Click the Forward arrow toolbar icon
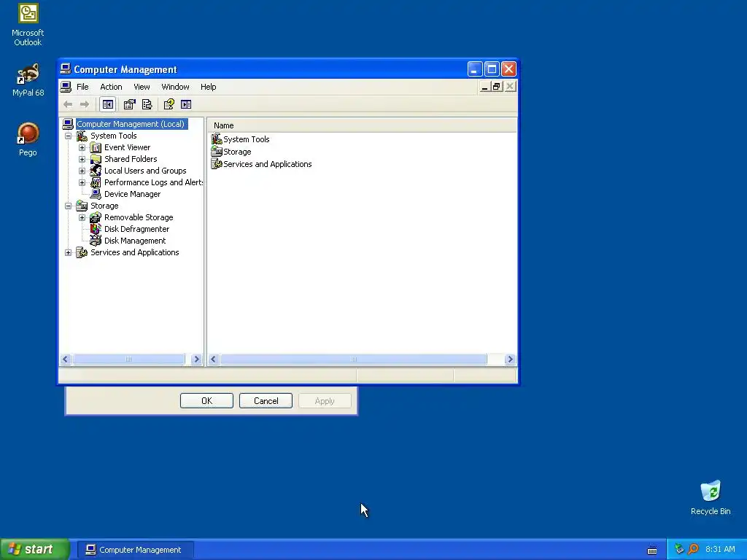This screenshot has height=560, width=747. [x=85, y=104]
